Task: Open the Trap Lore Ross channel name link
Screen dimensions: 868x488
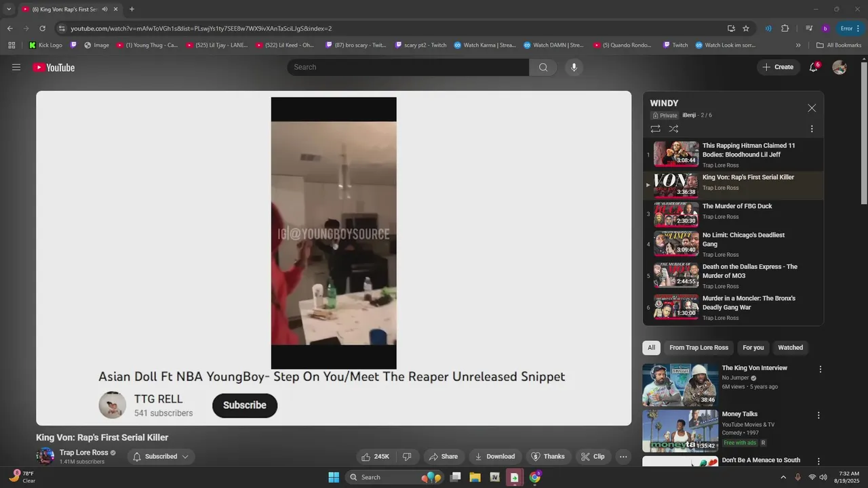Action: point(83,453)
